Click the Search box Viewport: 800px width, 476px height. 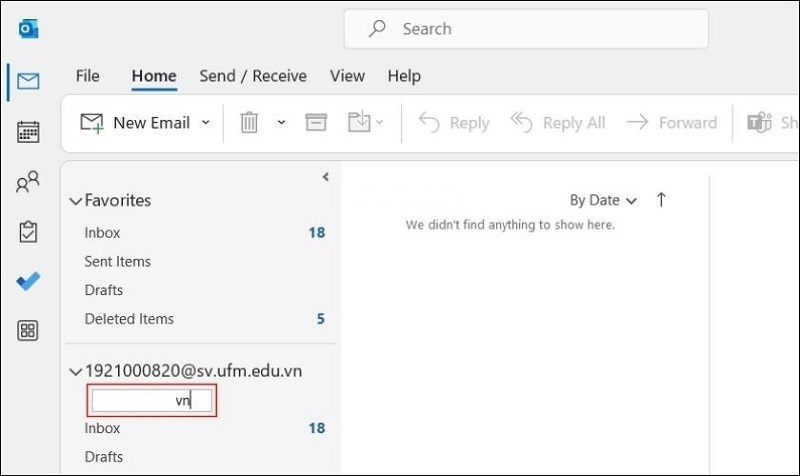(526, 29)
